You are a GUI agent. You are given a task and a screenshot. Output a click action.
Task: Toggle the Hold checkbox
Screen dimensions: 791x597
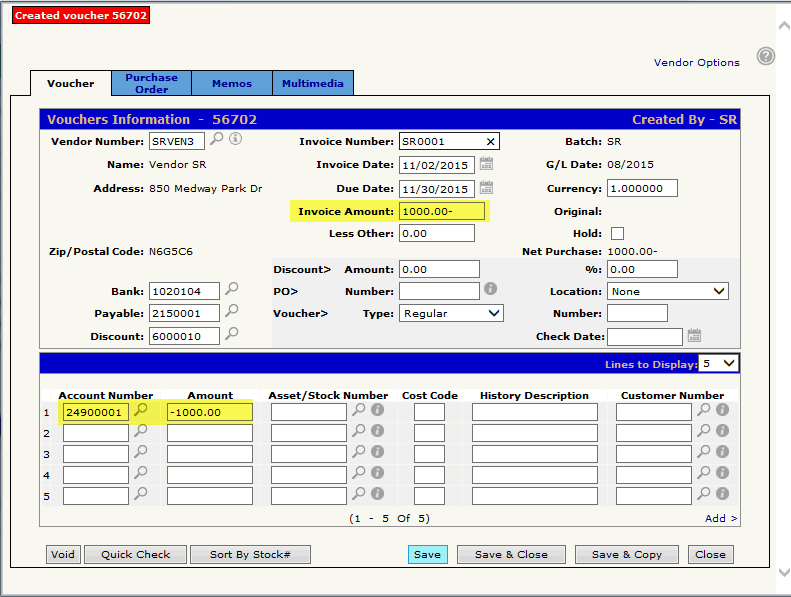click(617, 233)
